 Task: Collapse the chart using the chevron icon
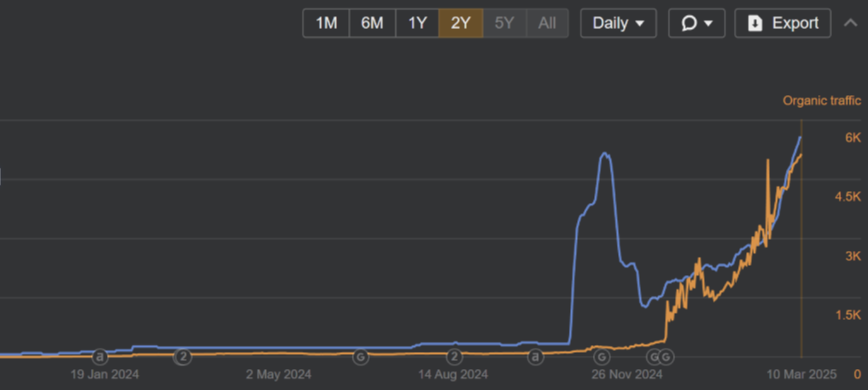point(850,23)
